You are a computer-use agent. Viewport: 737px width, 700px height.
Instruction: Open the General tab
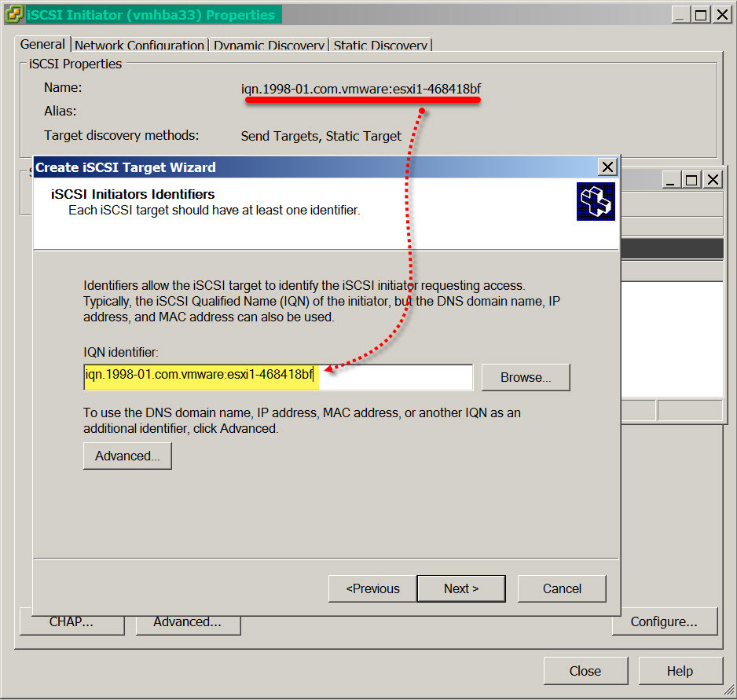coord(42,44)
